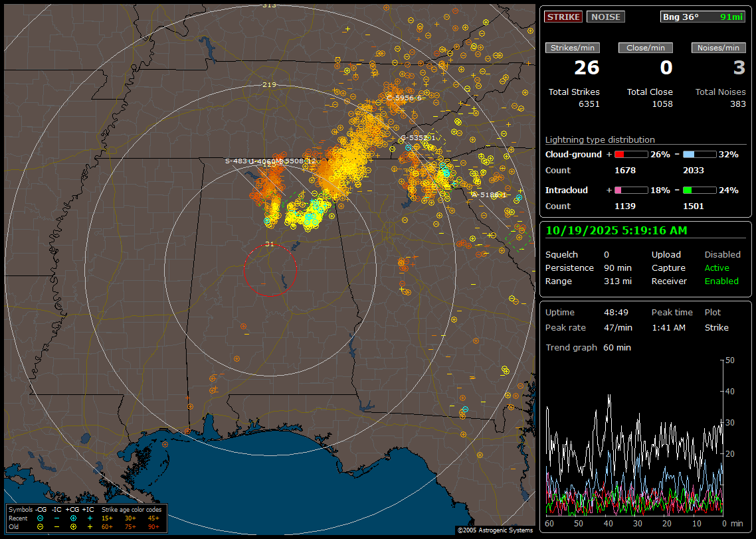
Task: Click the yellow old -IC dash symbol
Action: pos(57,526)
